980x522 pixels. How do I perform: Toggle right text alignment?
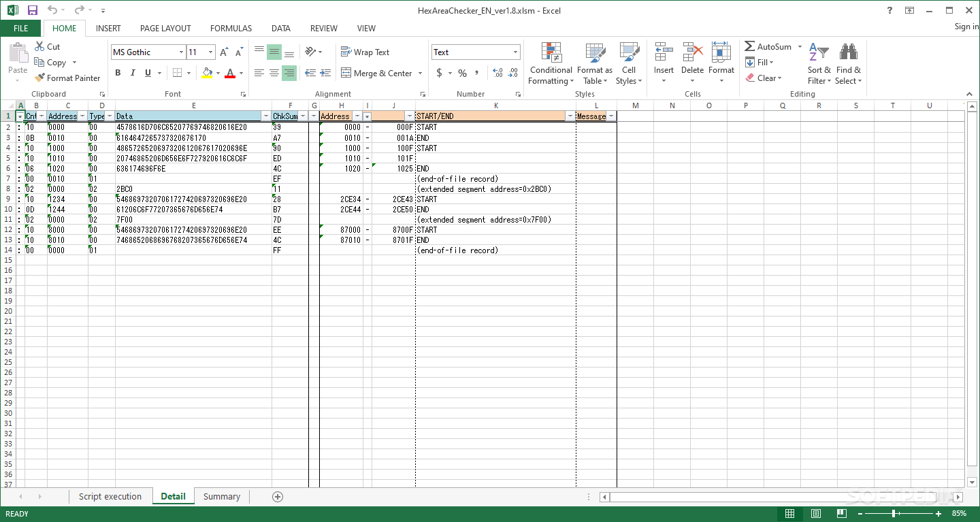pos(289,73)
